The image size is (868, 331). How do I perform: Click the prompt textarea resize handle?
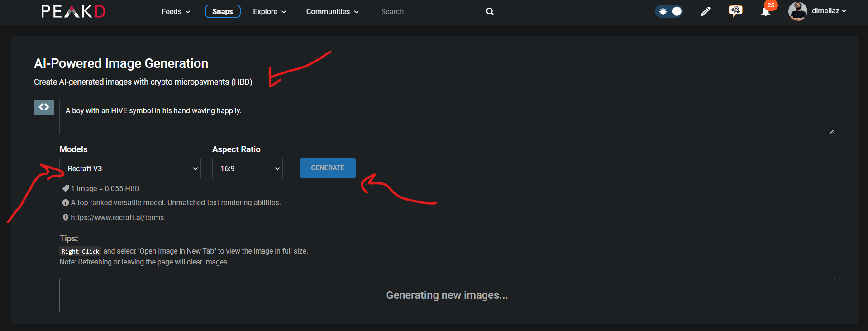click(x=832, y=131)
